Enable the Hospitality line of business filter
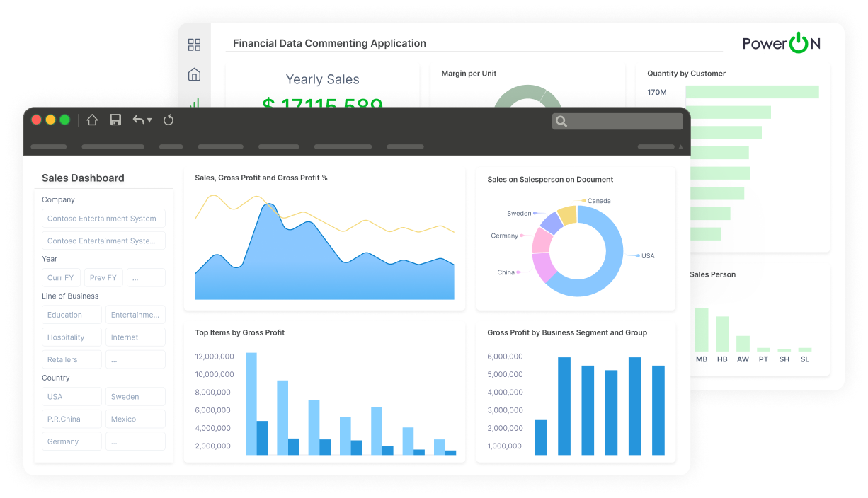The image size is (868, 498). pos(71,337)
